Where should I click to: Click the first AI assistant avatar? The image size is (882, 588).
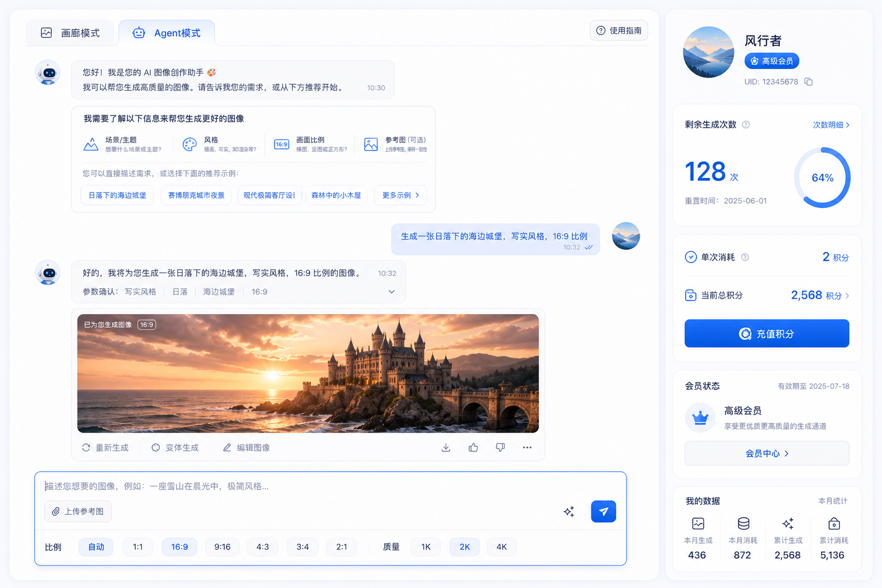pos(48,73)
